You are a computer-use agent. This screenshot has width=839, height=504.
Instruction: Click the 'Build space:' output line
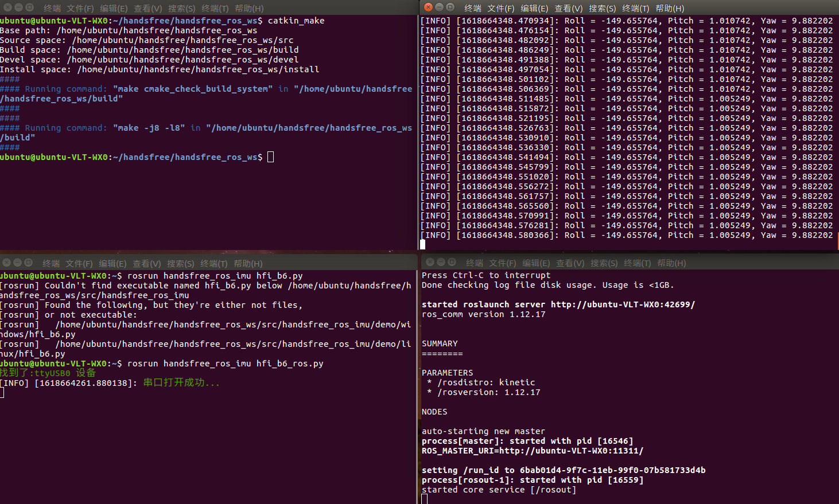[149, 50]
